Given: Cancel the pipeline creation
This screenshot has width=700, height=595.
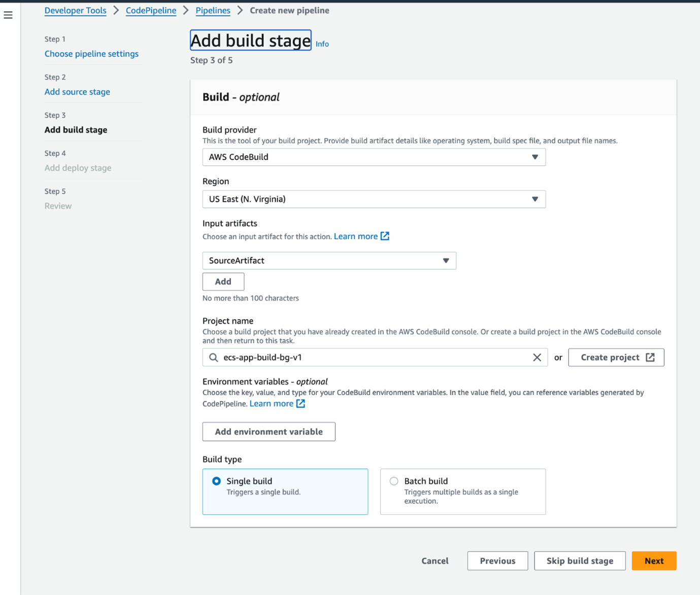Looking at the screenshot, I should [435, 561].
